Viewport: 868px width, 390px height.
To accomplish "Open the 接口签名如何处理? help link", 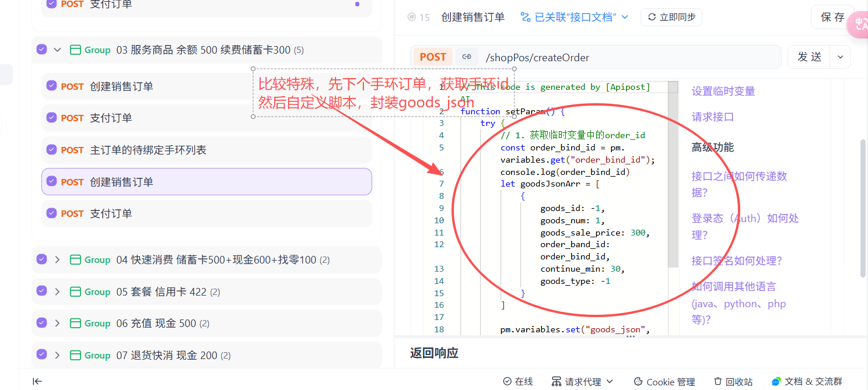I will point(737,261).
